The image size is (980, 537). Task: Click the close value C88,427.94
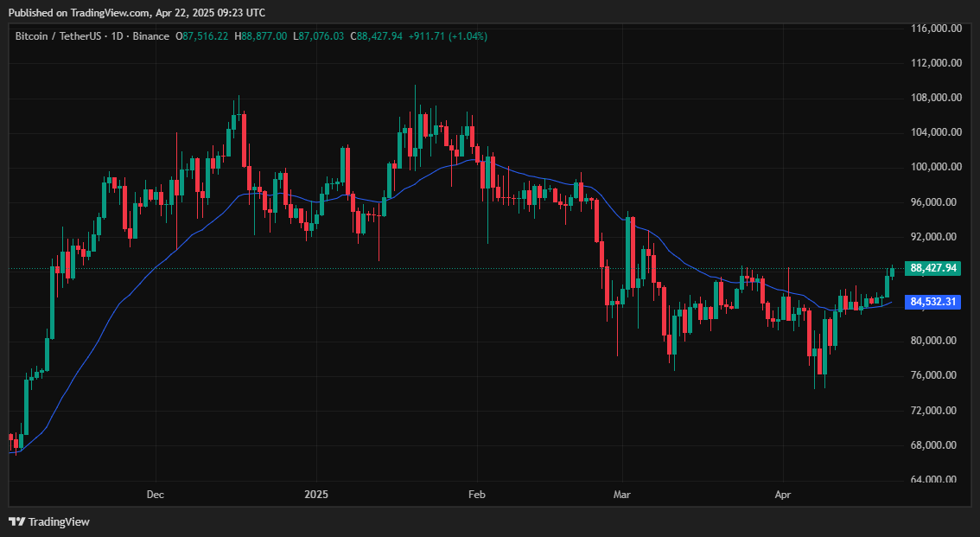[x=376, y=36]
